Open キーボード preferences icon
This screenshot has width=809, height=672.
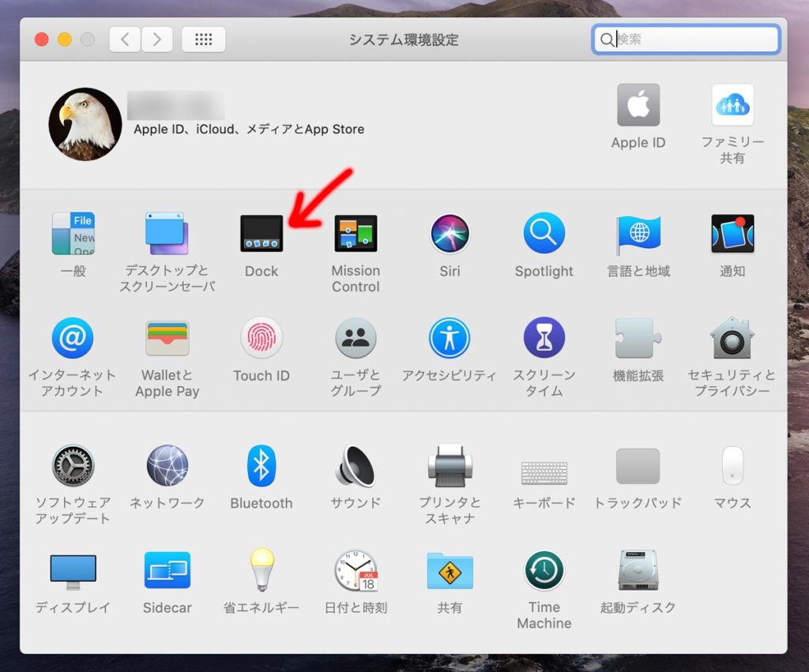(x=544, y=472)
